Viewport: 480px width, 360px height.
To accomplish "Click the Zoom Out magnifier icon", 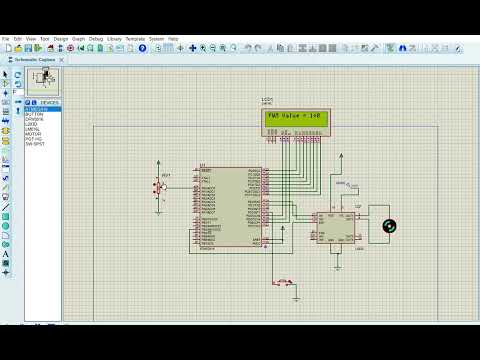I will click(213, 48).
